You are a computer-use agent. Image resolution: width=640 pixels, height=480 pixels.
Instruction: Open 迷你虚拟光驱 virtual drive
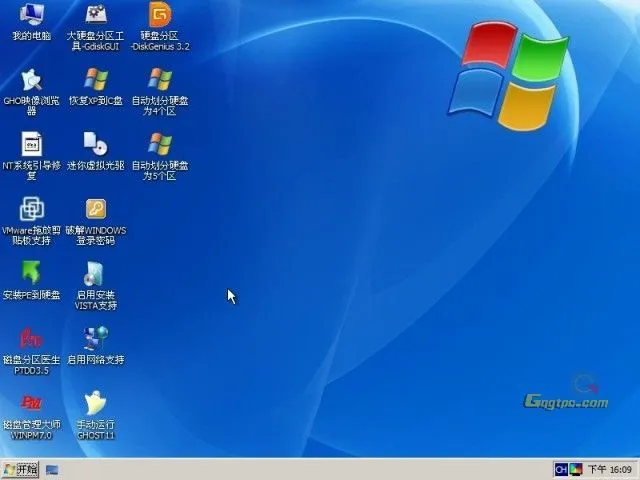tap(95, 145)
